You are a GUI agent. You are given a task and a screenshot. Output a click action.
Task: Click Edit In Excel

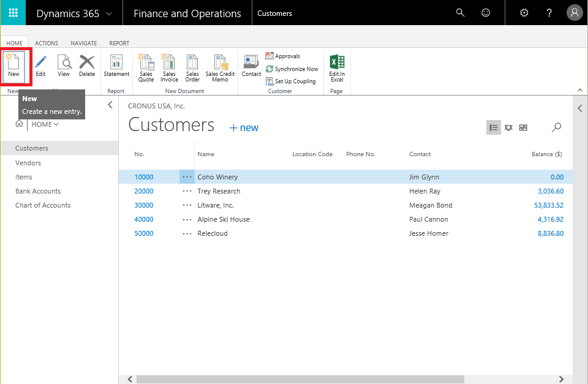[x=337, y=68]
